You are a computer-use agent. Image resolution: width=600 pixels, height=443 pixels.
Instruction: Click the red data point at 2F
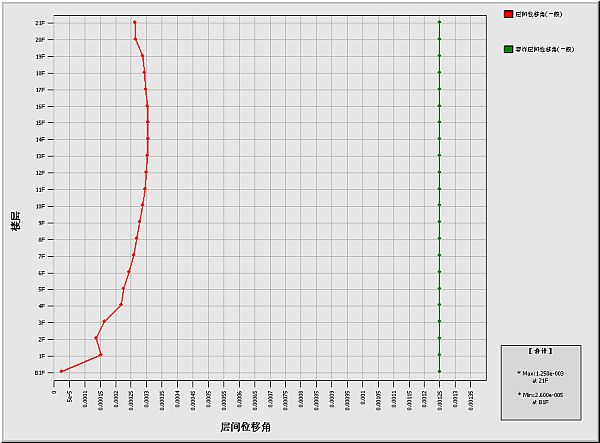(96, 338)
